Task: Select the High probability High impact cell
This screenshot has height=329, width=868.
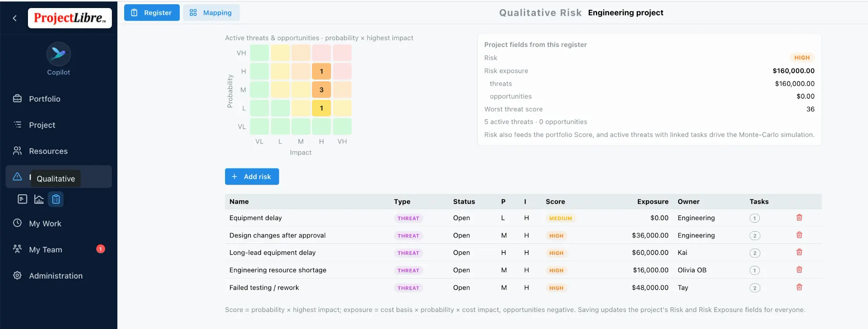Action: [321, 71]
